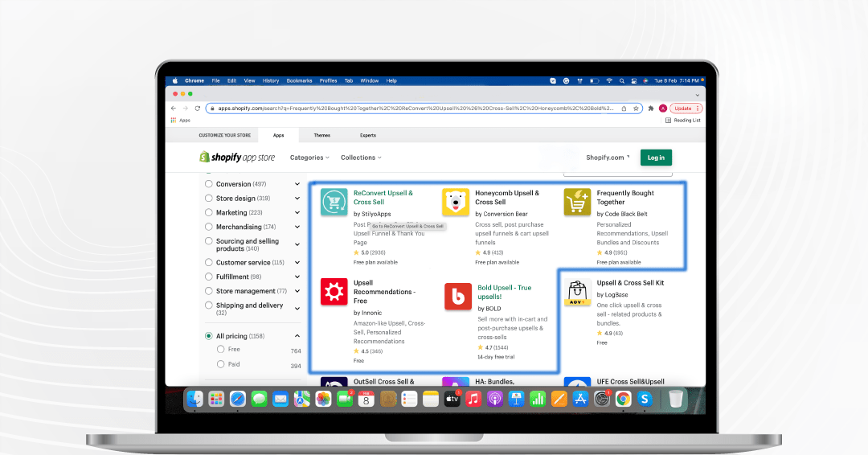The width and height of the screenshot is (868, 455).
Task: Expand the Marketing subcategories chevron
Action: pyautogui.click(x=297, y=212)
